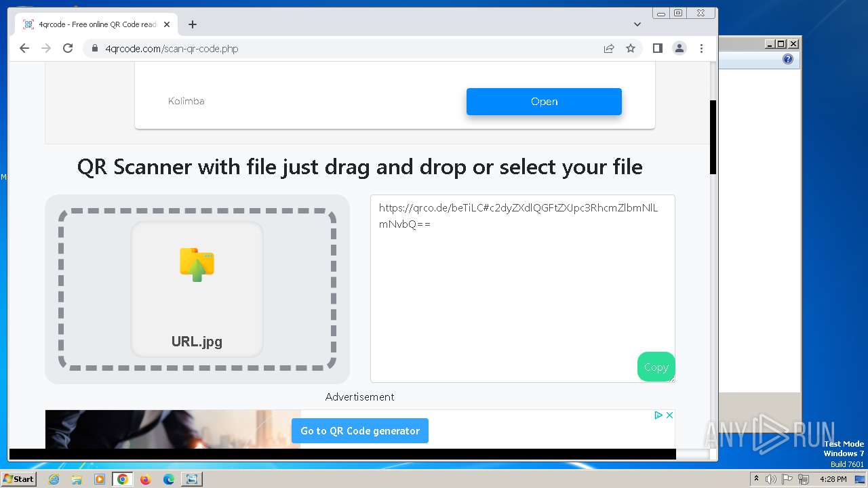Go back using the browser back arrow
Viewport: 868px width, 488px height.
24,48
